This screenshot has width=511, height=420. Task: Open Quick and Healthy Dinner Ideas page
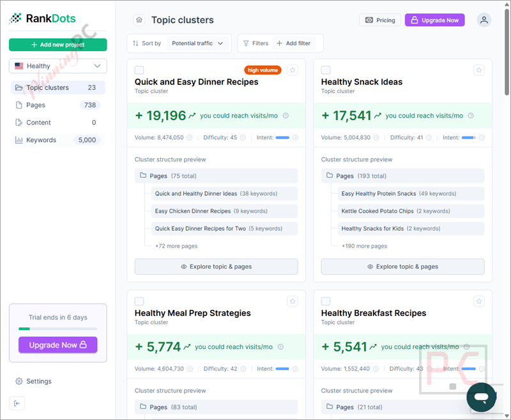[x=225, y=193]
